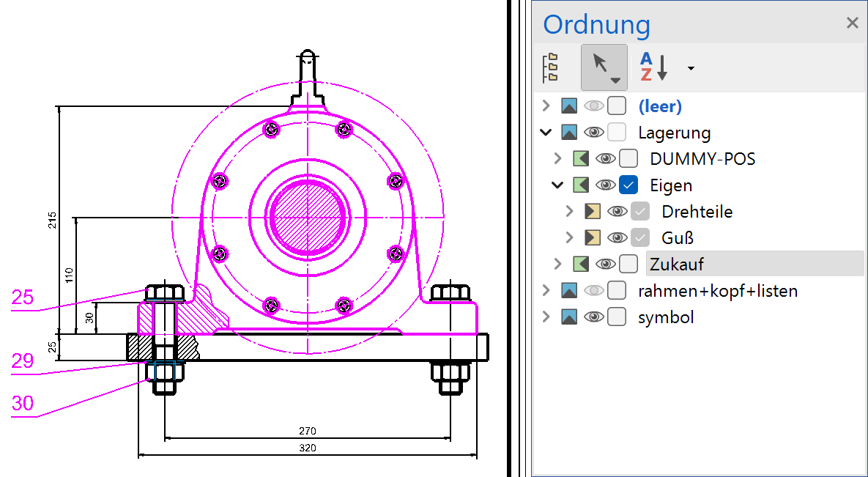
Task: Click position label 25 in drawing
Action: click(x=23, y=297)
